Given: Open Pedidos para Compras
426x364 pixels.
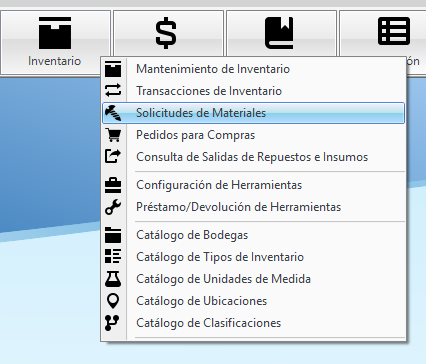Looking at the screenshot, I should click(253, 135).
